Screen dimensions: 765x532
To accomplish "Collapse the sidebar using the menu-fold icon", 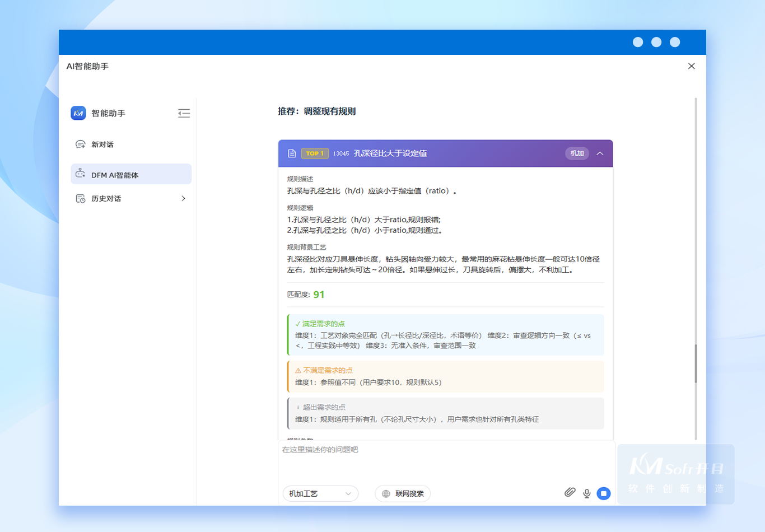I will (x=184, y=114).
